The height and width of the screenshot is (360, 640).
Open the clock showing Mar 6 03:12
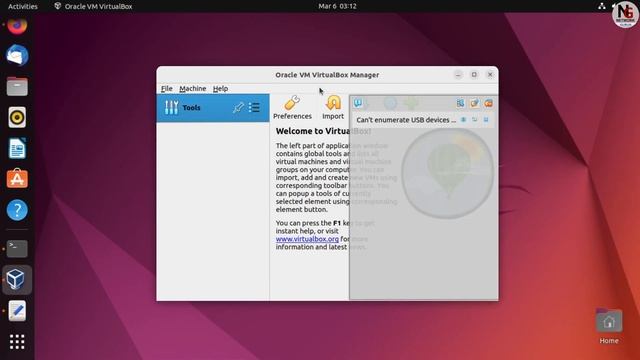point(338,6)
